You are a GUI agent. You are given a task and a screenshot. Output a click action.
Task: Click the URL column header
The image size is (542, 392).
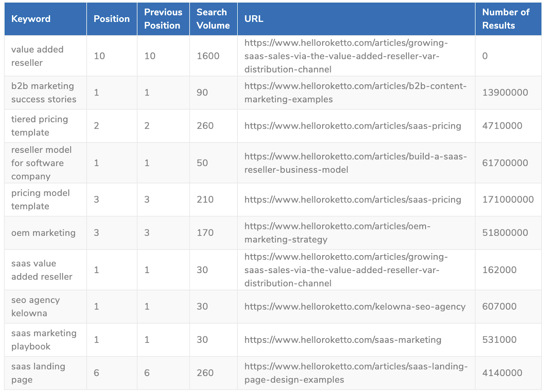pyautogui.click(x=254, y=19)
